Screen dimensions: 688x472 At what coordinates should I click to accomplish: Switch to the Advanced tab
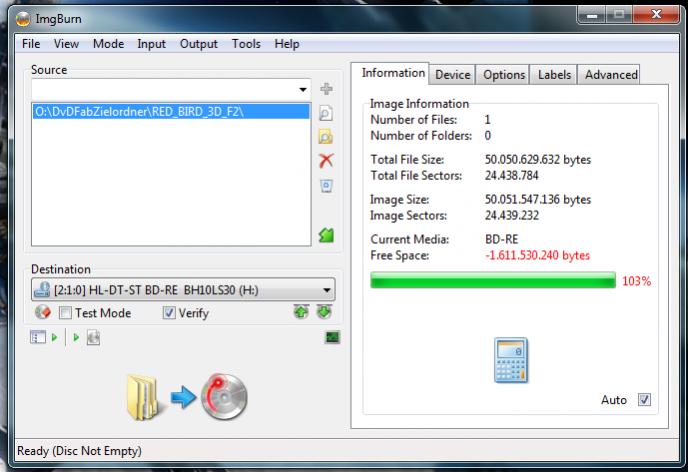point(611,75)
